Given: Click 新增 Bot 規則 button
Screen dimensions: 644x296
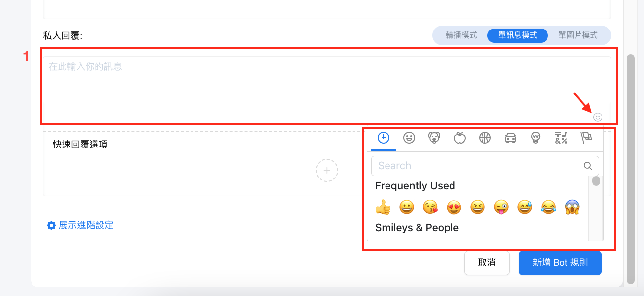Looking at the screenshot, I should pyautogui.click(x=560, y=263).
